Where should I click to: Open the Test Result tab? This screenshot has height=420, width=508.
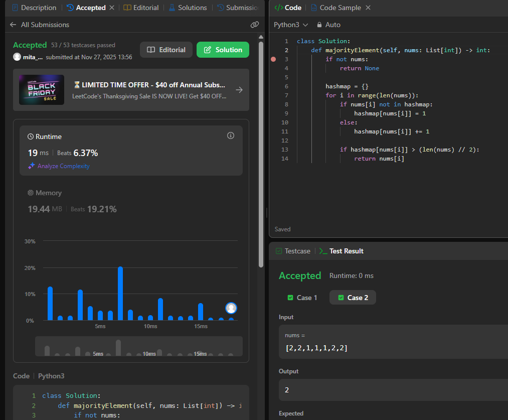(342, 251)
